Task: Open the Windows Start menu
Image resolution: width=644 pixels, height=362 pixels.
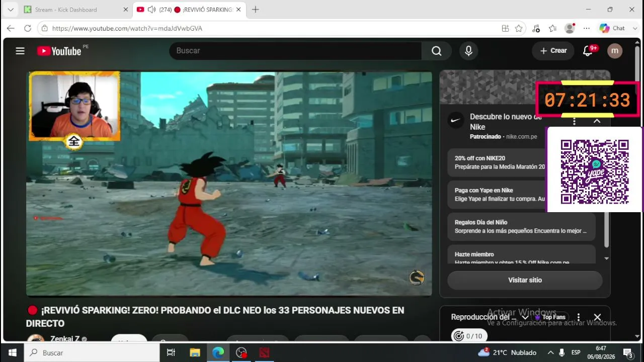Action: [12, 352]
